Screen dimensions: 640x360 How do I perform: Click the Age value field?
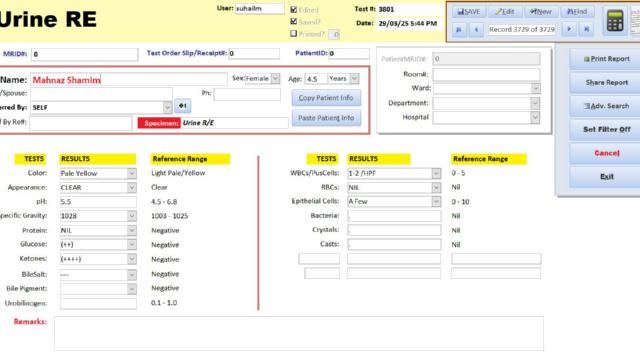(x=316, y=79)
